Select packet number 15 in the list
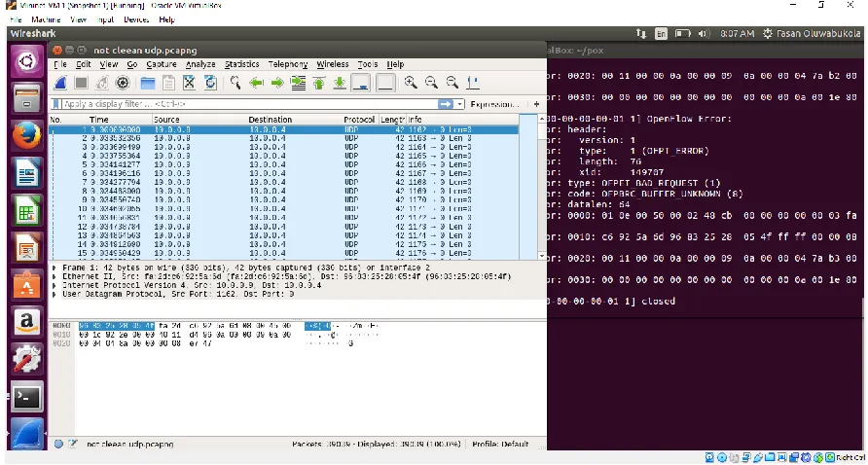This screenshot has height=465, width=868. click(283, 253)
